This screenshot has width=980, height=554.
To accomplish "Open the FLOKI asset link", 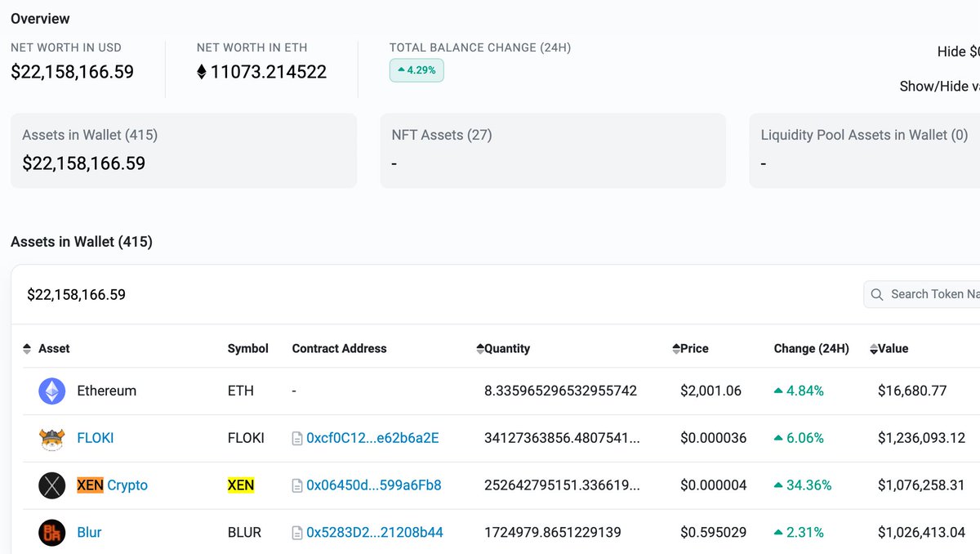I will [x=95, y=438].
